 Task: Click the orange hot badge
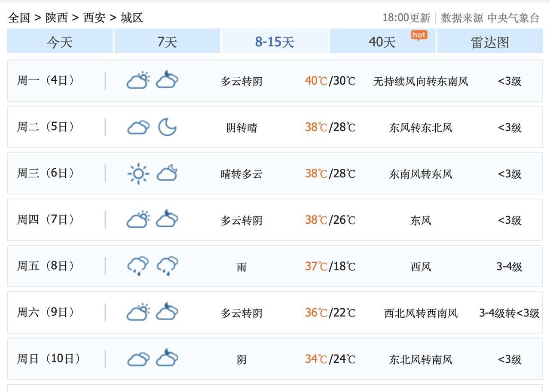pyautogui.click(x=419, y=35)
